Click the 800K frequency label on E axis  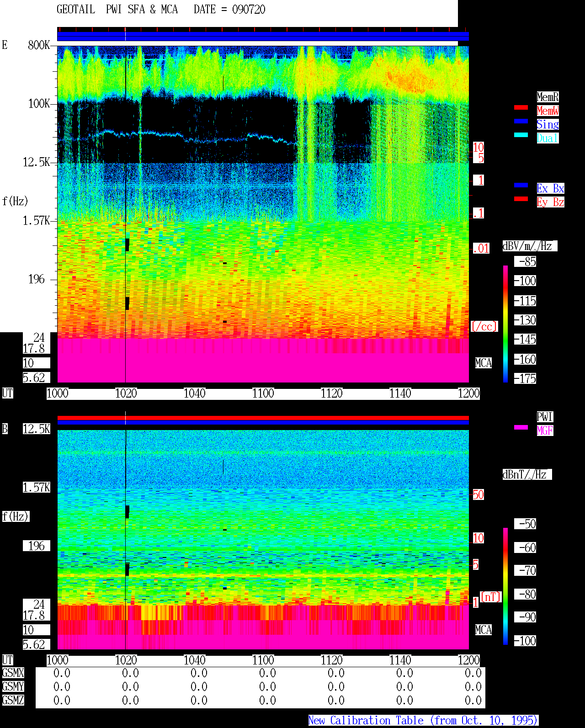point(39,45)
